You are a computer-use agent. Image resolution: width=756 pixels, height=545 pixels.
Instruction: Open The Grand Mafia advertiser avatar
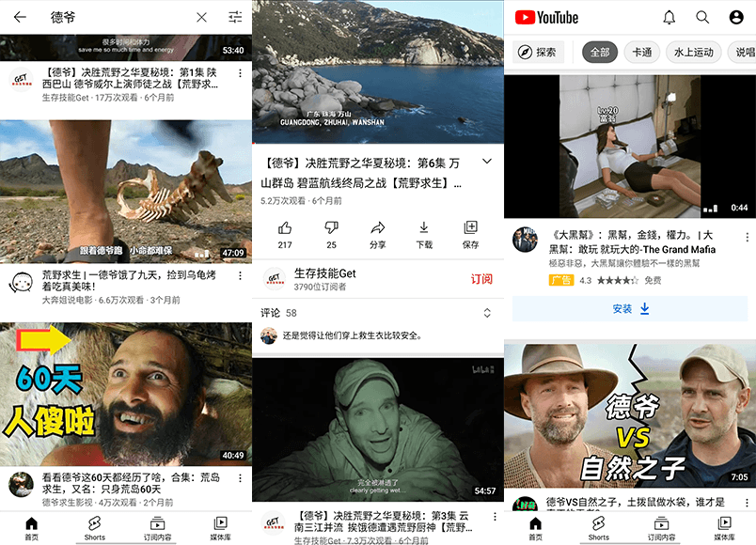(x=525, y=240)
